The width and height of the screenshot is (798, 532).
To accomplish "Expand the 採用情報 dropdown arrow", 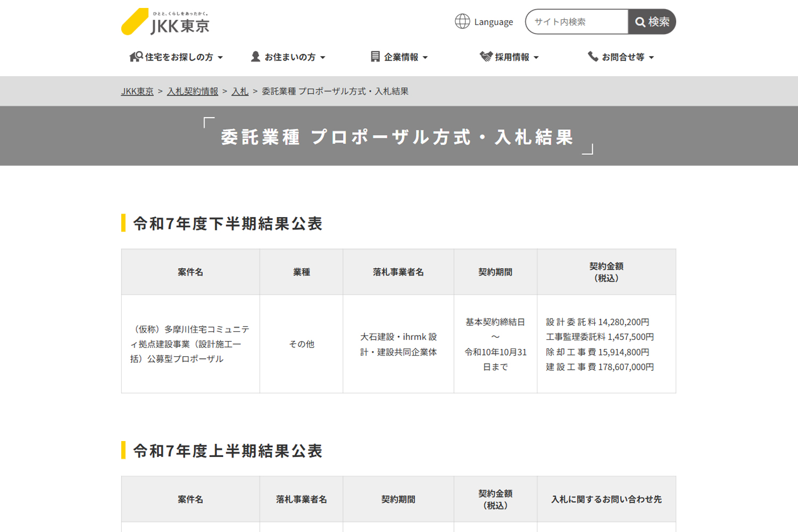I will (536, 57).
